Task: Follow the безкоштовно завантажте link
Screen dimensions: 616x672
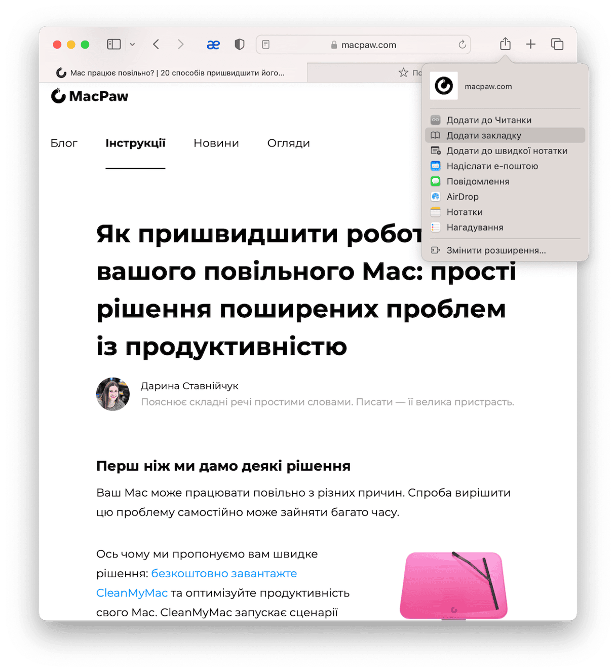Action: [224, 574]
